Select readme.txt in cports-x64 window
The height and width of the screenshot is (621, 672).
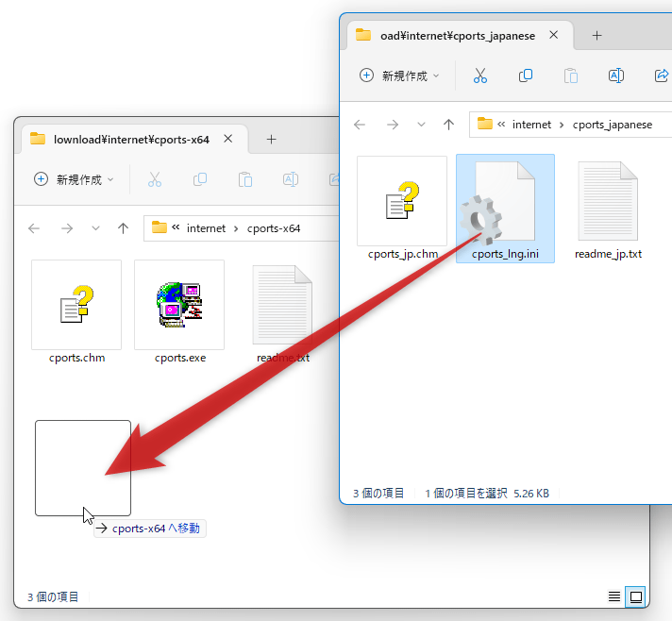282,312
